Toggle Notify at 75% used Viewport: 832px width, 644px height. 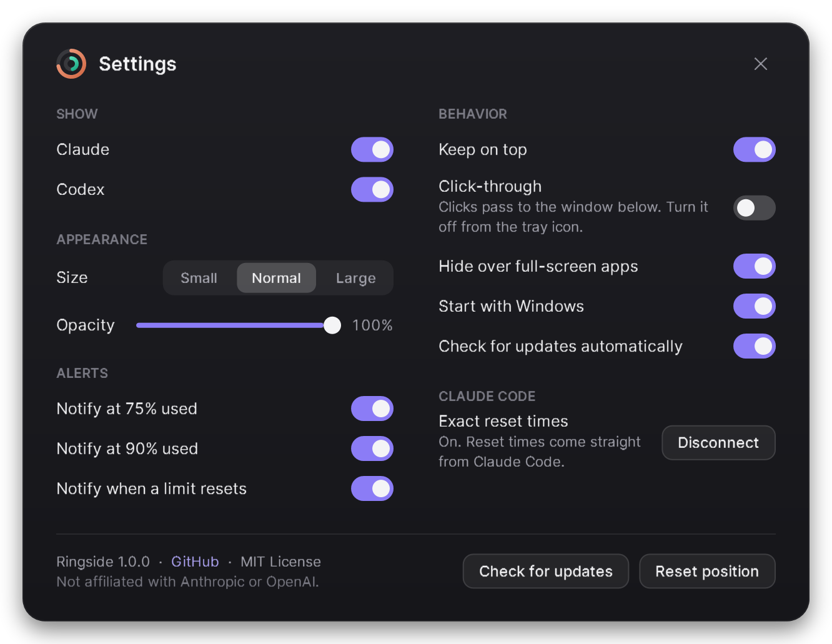click(x=372, y=409)
